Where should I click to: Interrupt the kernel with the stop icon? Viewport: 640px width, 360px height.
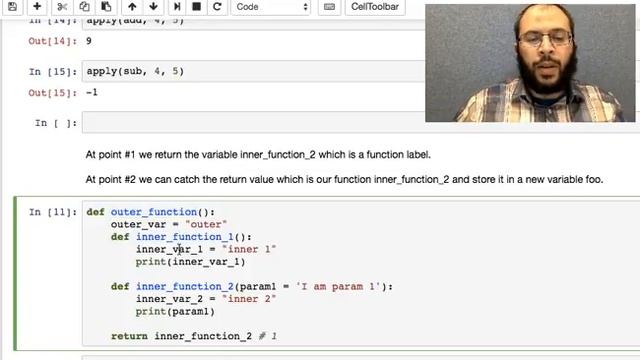197,7
